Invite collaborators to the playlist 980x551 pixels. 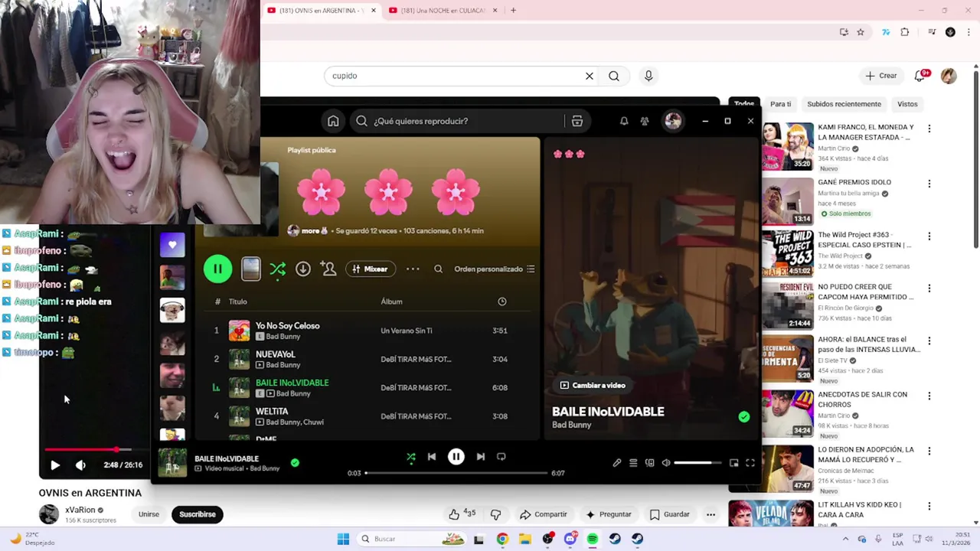(x=328, y=269)
